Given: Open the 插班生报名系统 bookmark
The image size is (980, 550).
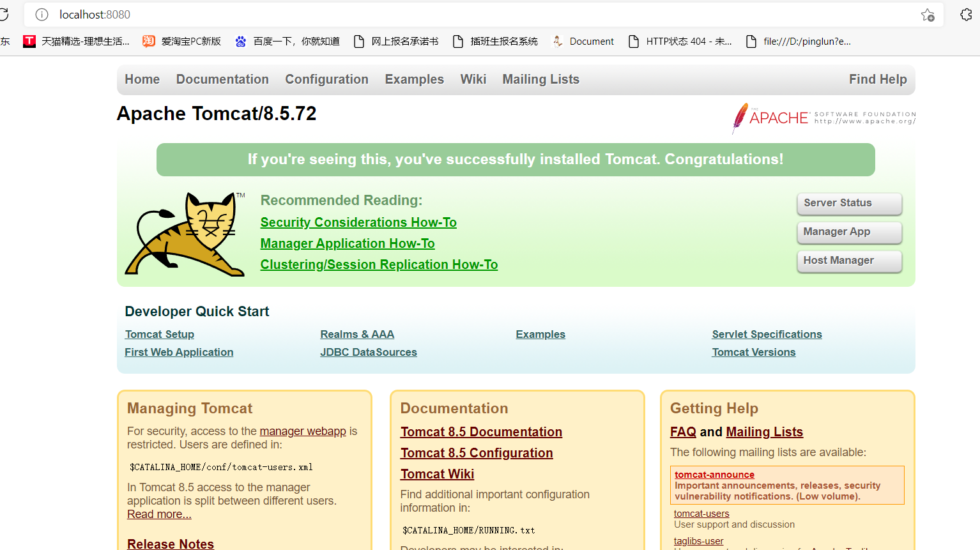Looking at the screenshot, I should pyautogui.click(x=495, y=42).
